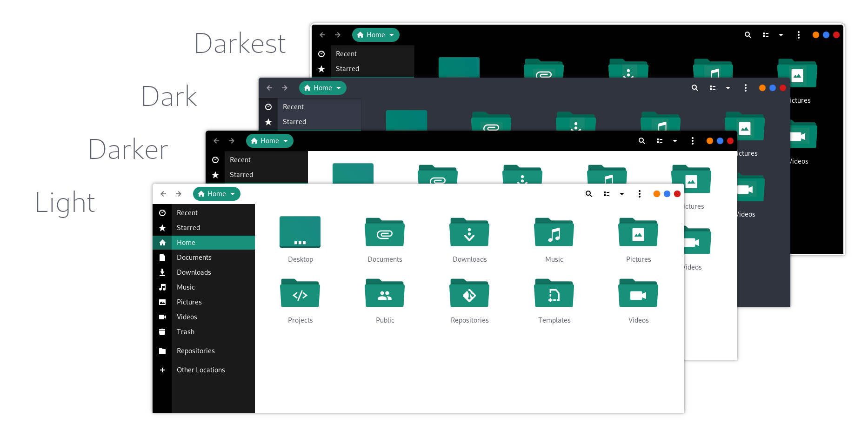The height and width of the screenshot is (436, 868).
Task: Click the Trash bin icon in sidebar
Action: pos(162,332)
